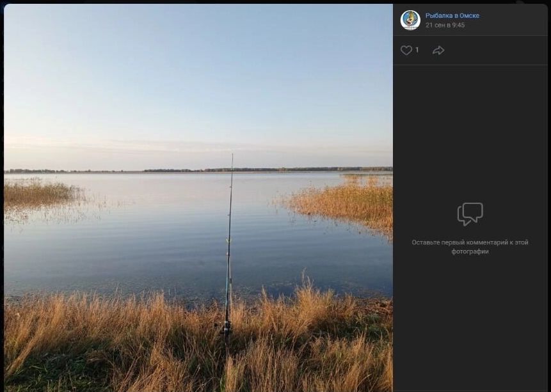
Task: Open the Рыбалка в Омске group link
Action: 452,15
